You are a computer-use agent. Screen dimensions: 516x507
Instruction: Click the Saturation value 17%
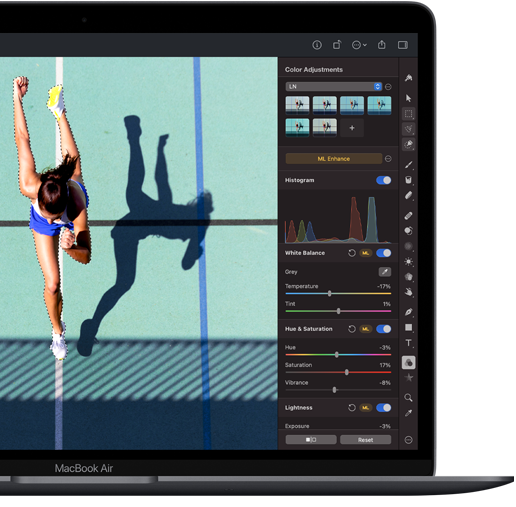[385, 365]
